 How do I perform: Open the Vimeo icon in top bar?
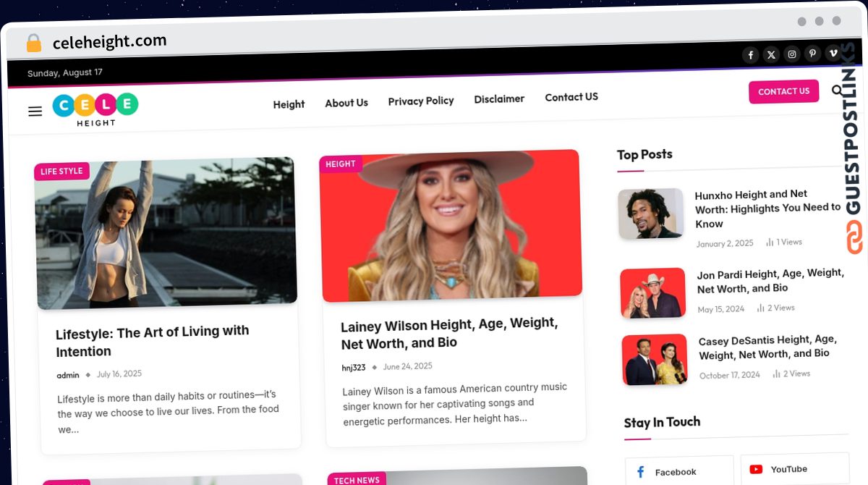[833, 53]
